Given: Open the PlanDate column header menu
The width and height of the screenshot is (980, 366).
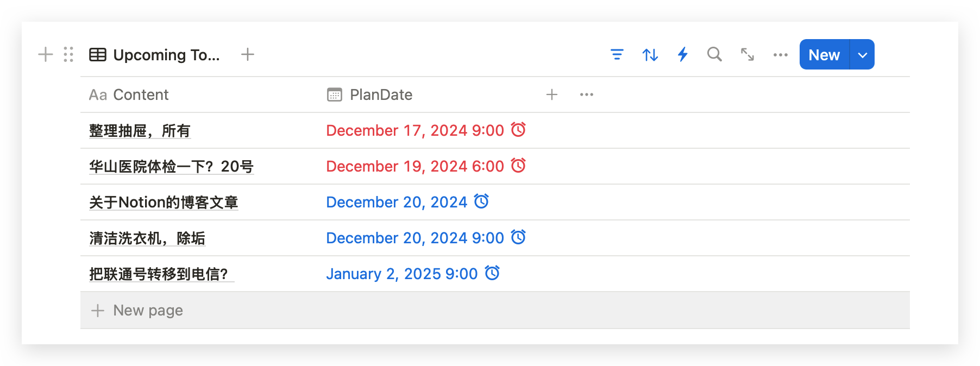Looking at the screenshot, I should click(x=369, y=94).
